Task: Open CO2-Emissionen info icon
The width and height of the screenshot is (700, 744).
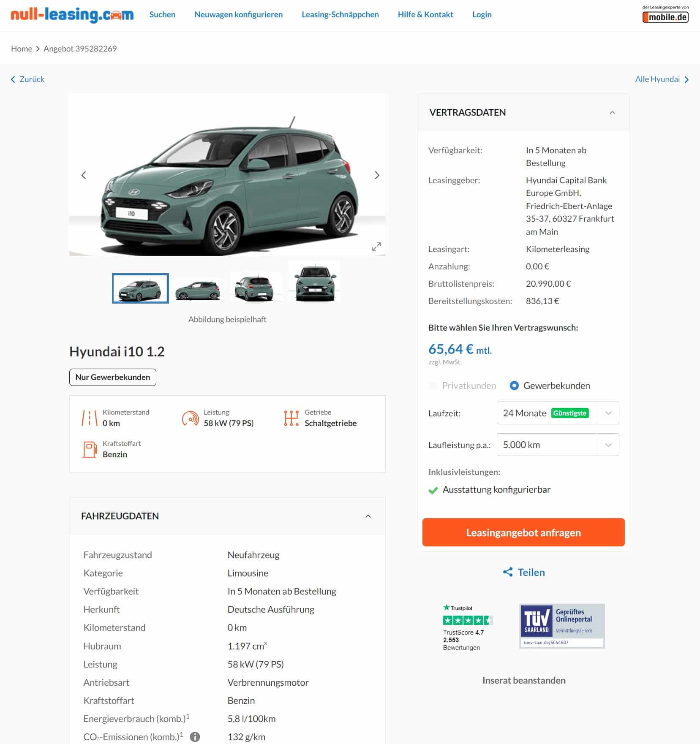Action: 195,737
